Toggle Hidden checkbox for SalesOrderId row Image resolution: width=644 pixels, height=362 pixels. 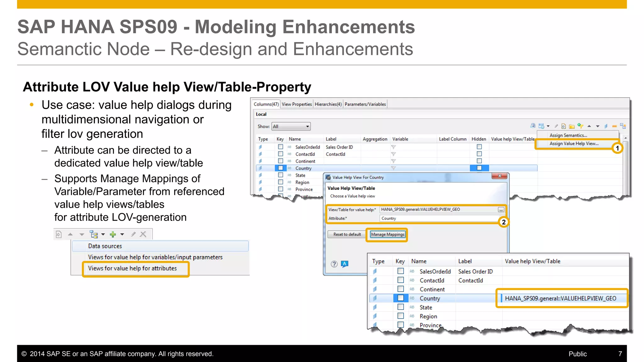click(479, 147)
